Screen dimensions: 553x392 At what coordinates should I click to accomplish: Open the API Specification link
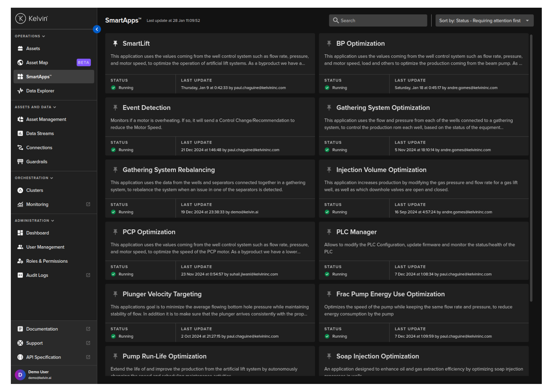(x=43, y=357)
